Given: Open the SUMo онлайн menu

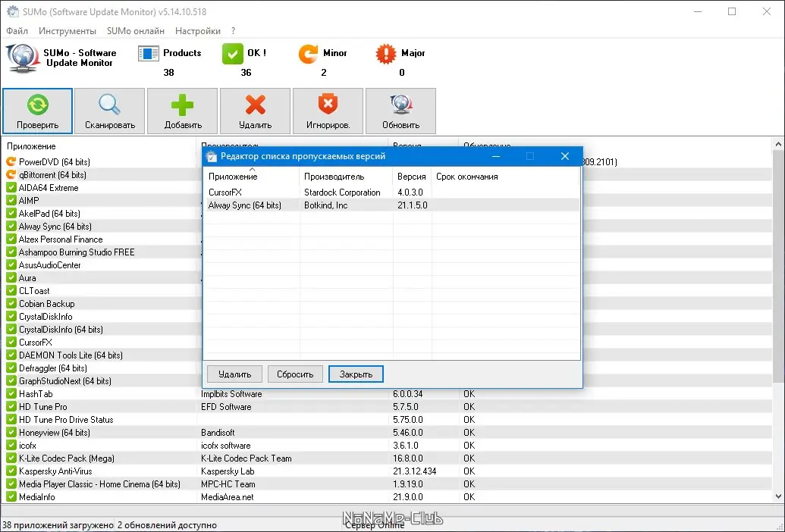Looking at the screenshot, I should coord(135,31).
